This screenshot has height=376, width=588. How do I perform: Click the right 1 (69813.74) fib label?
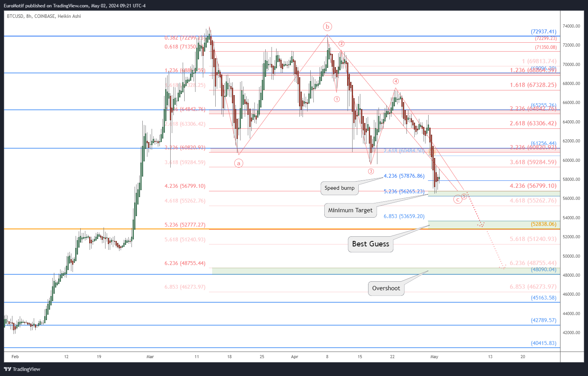pyautogui.click(x=539, y=61)
